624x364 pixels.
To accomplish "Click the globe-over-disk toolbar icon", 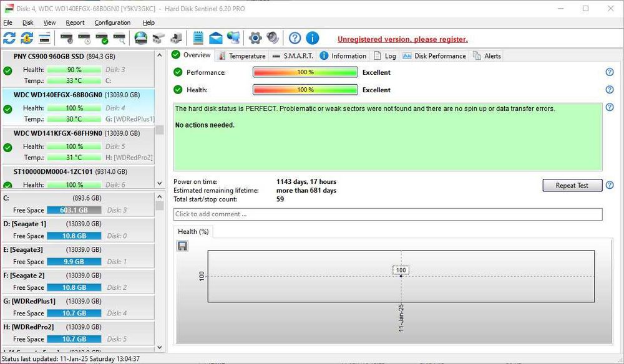I will 141,38.
